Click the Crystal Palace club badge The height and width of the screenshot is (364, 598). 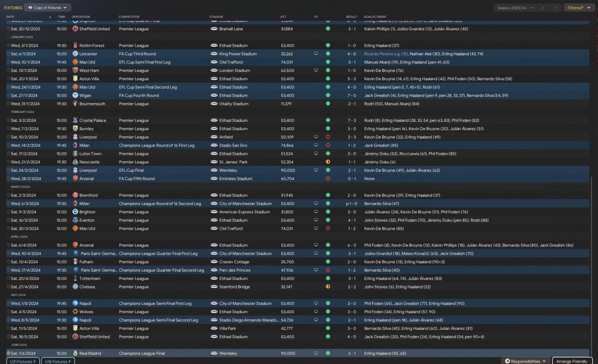click(75, 120)
